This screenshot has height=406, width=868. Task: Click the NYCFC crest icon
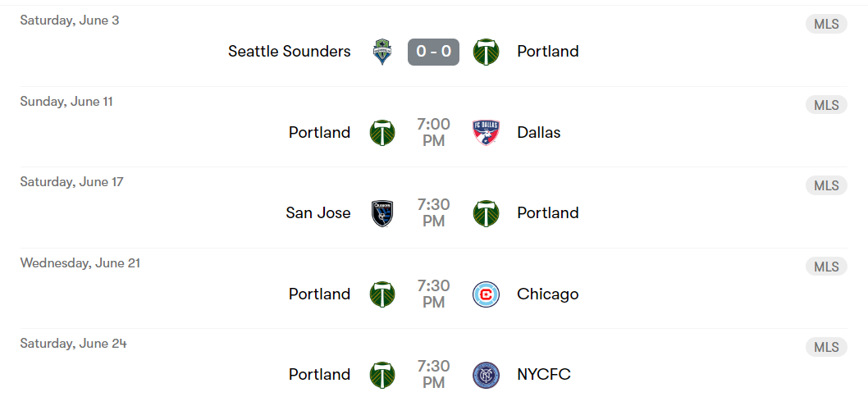487,375
